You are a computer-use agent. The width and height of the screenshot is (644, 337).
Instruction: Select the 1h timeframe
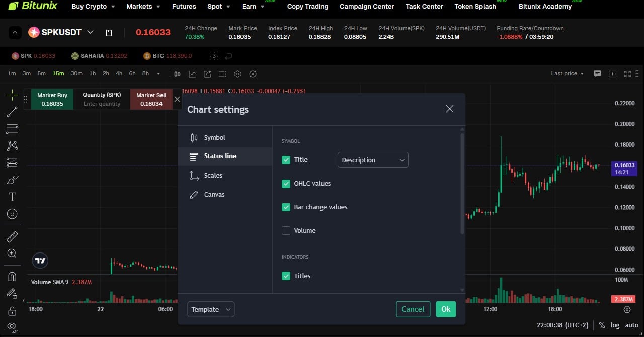pos(92,73)
